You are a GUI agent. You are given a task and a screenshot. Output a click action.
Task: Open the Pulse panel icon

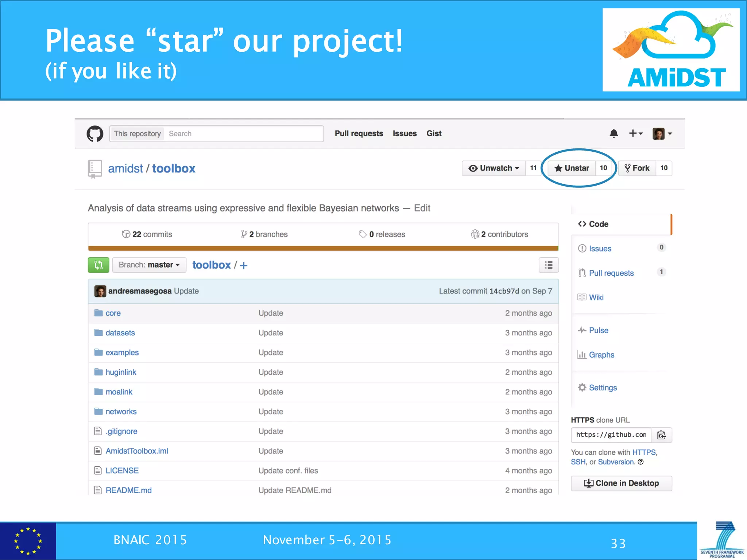click(x=582, y=330)
